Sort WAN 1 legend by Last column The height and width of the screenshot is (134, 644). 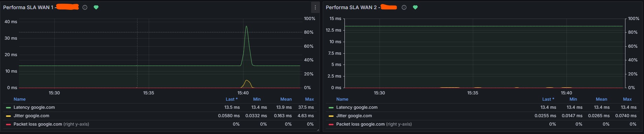point(232,99)
